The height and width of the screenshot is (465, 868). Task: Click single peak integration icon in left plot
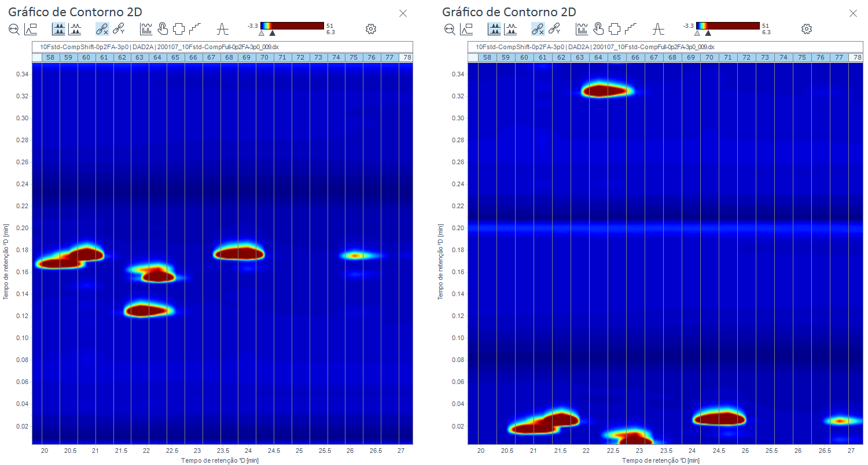222,28
